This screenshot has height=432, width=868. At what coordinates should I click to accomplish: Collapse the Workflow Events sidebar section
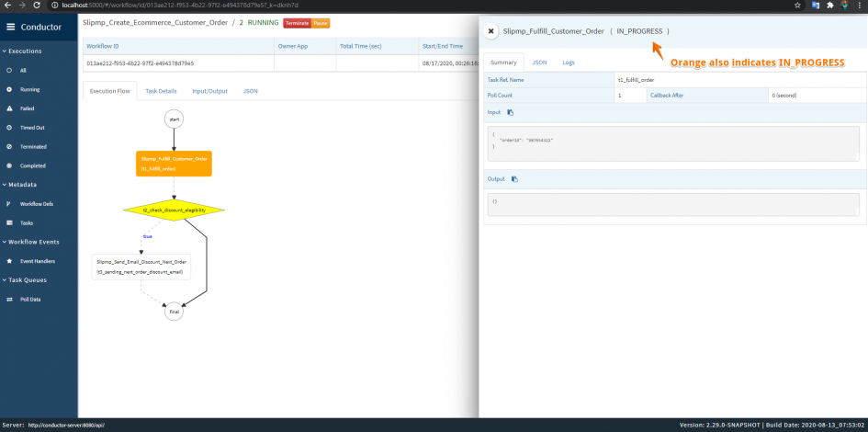coord(30,242)
